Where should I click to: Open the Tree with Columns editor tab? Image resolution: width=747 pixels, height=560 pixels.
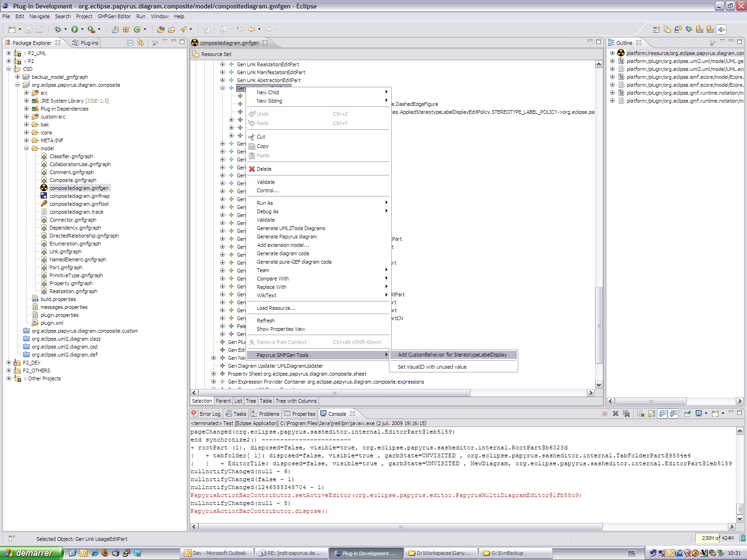[x=296, y=401]
